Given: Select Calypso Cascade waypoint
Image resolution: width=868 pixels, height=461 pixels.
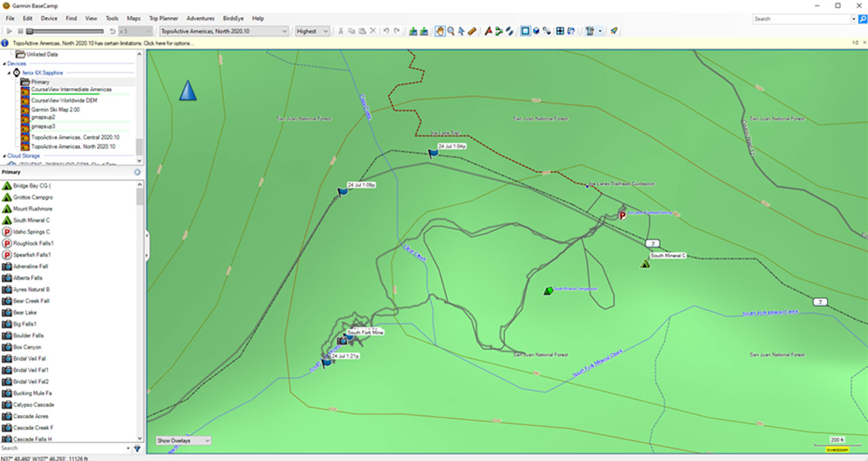Looking at the screenshot, I should tap(34, 405).
